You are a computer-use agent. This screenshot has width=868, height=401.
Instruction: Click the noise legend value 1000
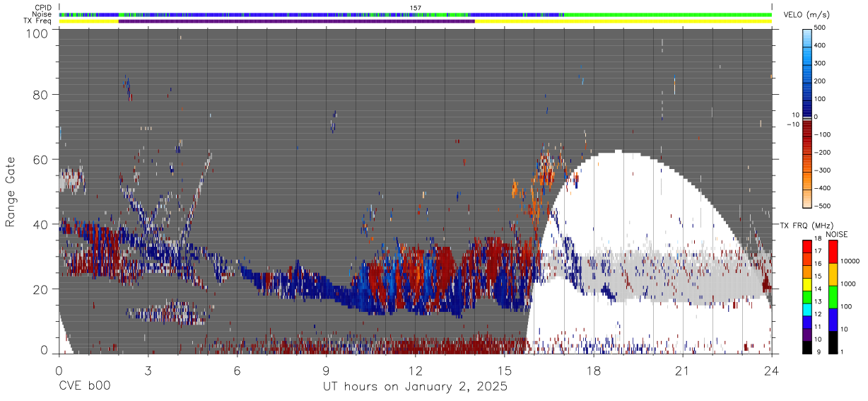coord(850,284)
